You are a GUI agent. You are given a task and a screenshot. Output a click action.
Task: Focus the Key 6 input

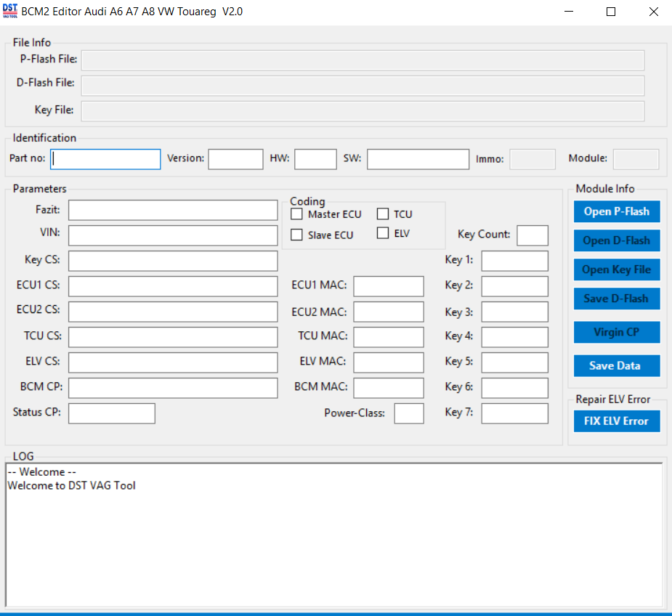tap(514, 388)
